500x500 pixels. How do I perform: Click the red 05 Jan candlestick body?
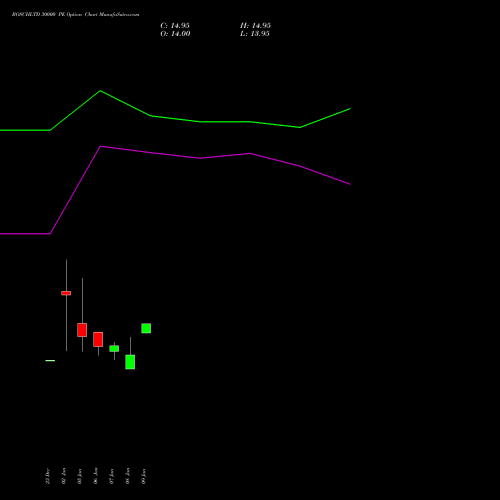click(82, 330)
